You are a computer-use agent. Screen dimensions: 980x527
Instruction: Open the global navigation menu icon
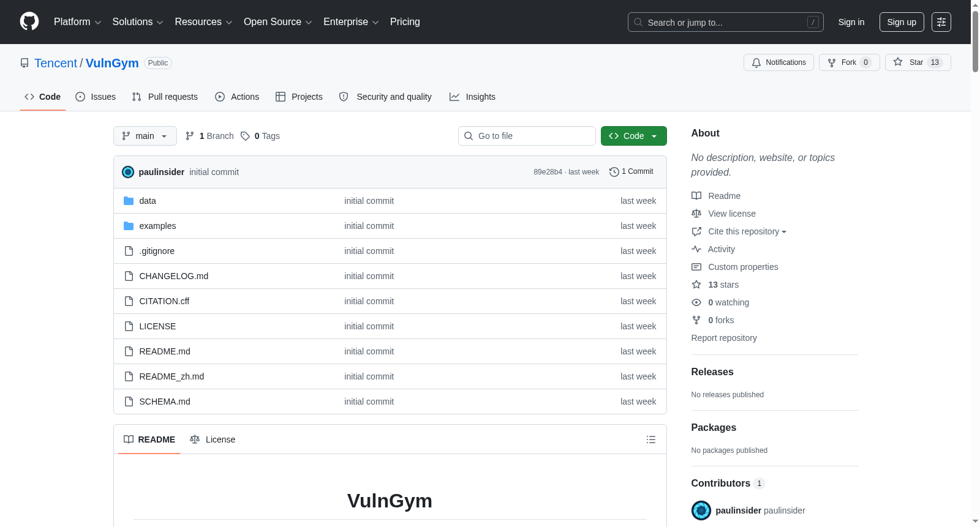pos(941,22)
